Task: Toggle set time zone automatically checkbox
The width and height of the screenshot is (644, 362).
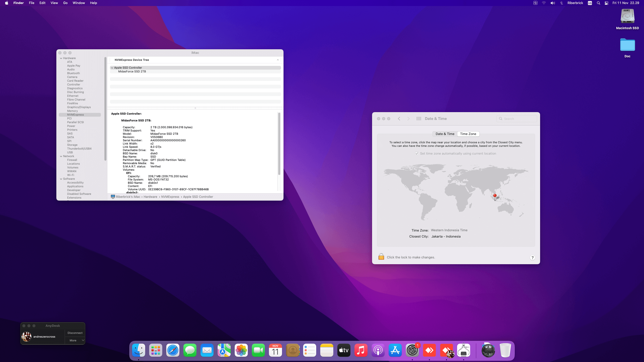Action: point(417,153)
